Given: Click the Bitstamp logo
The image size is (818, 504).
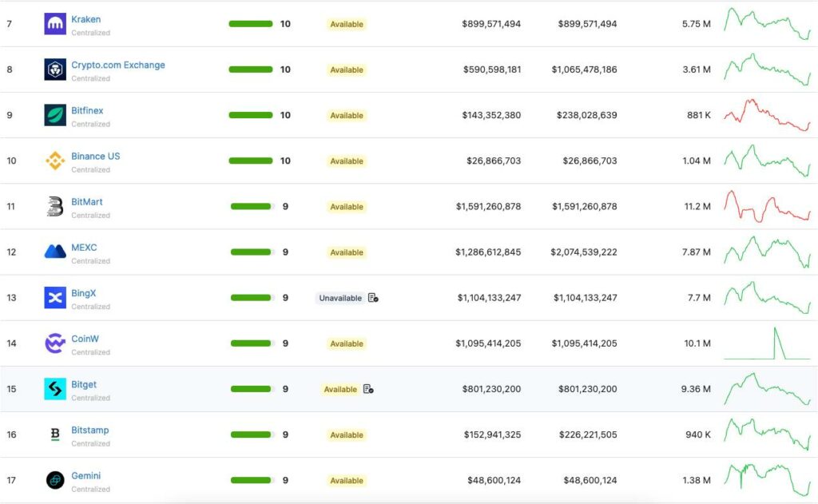Looking at the screenshot, I should pyautogui.click(x=55, y=435).
